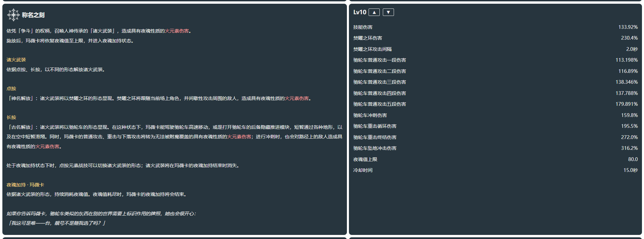
Task: Click the line starting 处于夜魂加持状态下时
Action: click(x=124, y=165)
